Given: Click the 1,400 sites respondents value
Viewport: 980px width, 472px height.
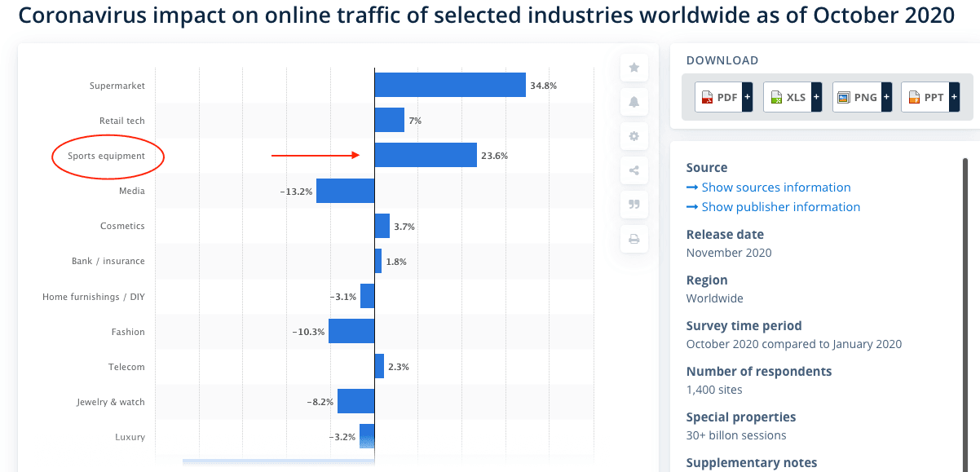Looking at the screenshot, I should (x=714, y=390).
